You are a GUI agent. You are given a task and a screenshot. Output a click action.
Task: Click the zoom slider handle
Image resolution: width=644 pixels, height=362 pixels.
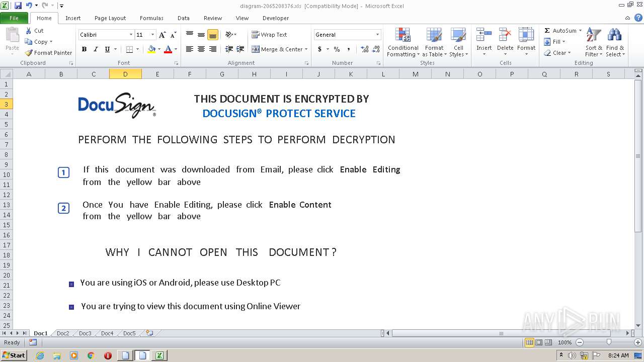(609, 342)
